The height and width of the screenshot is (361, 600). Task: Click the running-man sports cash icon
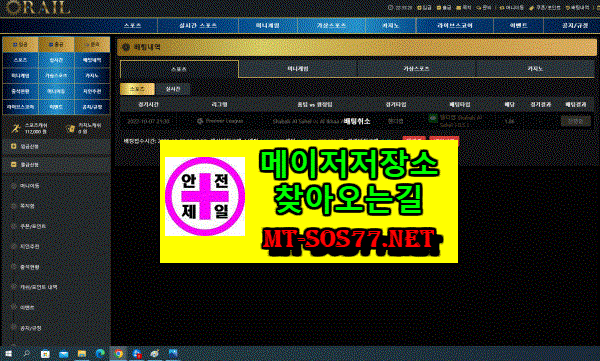16,129
